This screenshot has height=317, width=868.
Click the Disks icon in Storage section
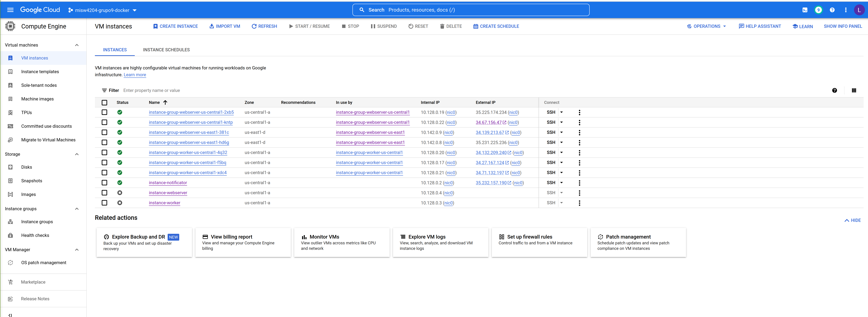(x=10, y=167)
